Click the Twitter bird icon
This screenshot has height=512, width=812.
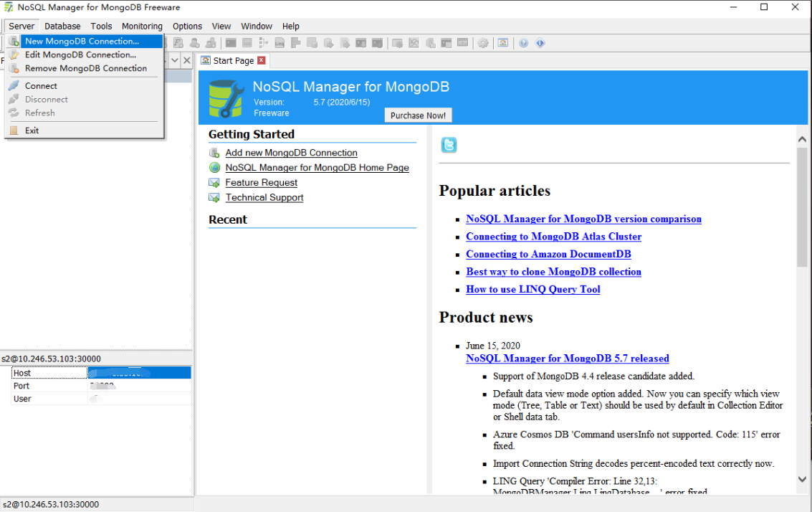click(449, 145)
